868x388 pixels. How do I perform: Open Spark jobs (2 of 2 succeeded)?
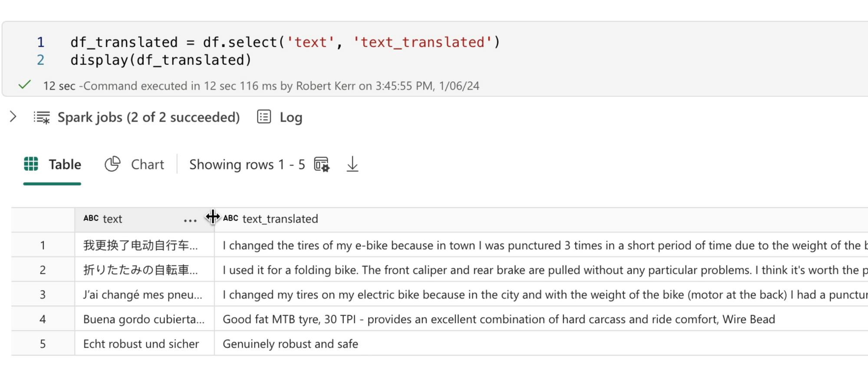click(148, 117)
